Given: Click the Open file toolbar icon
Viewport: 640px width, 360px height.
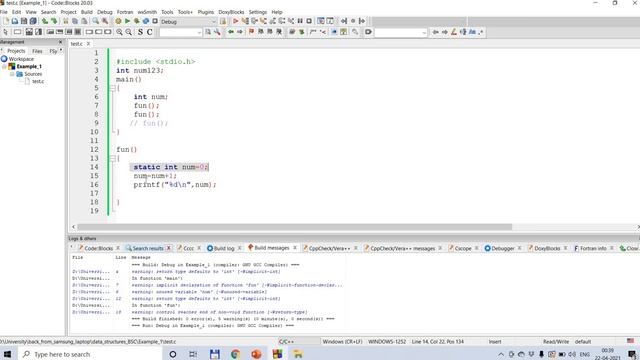Looking at the screenshot, I should click(15, 21).
